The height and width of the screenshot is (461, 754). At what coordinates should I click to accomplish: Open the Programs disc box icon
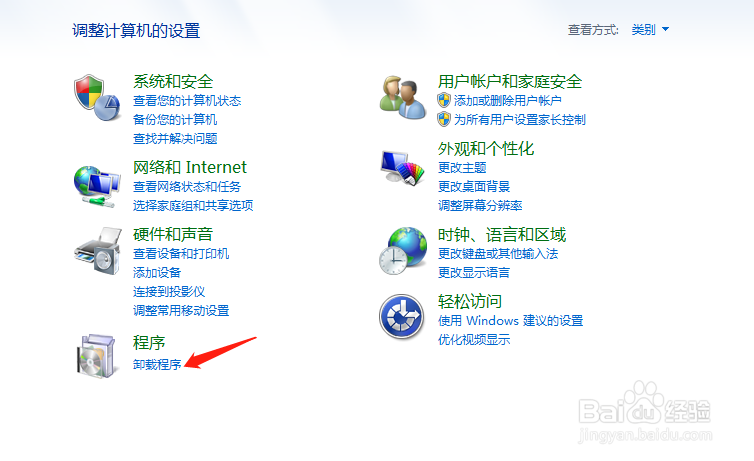[x=97, y=356]
